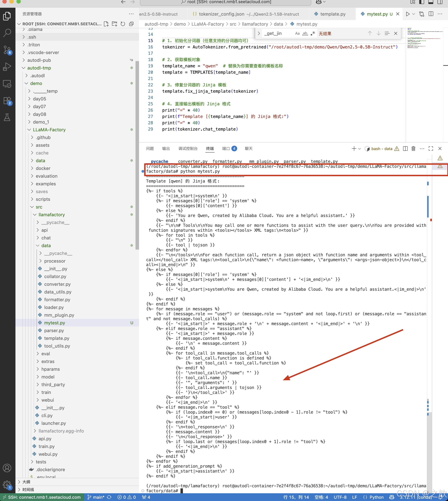Create new file in explorer header
448x501 pixels.
(106, 24)
